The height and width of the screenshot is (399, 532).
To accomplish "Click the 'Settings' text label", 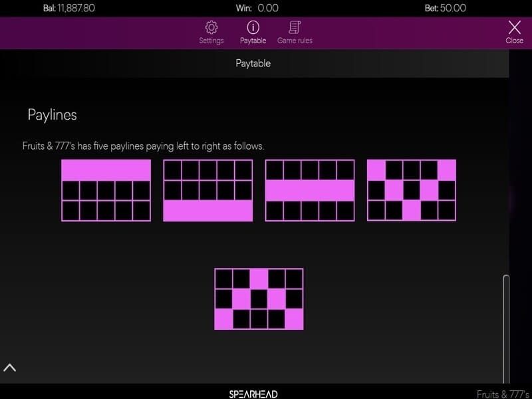I will 211,41.
